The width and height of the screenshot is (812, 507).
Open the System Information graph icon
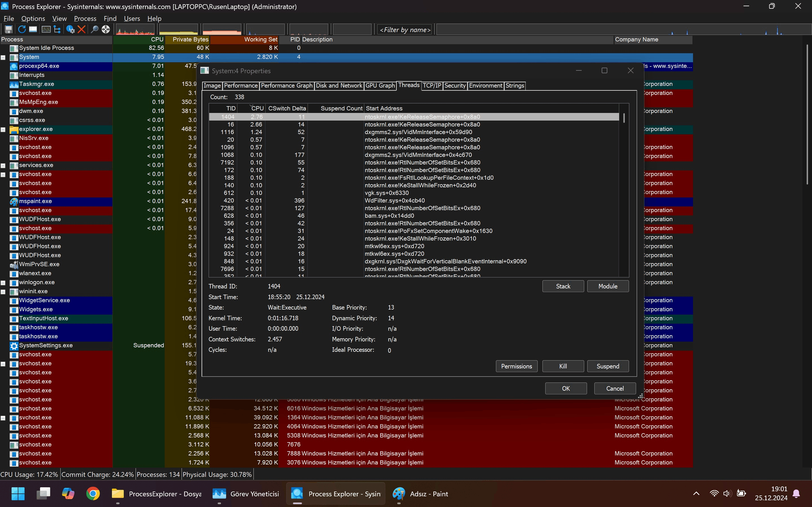click(x=46, y=30)
